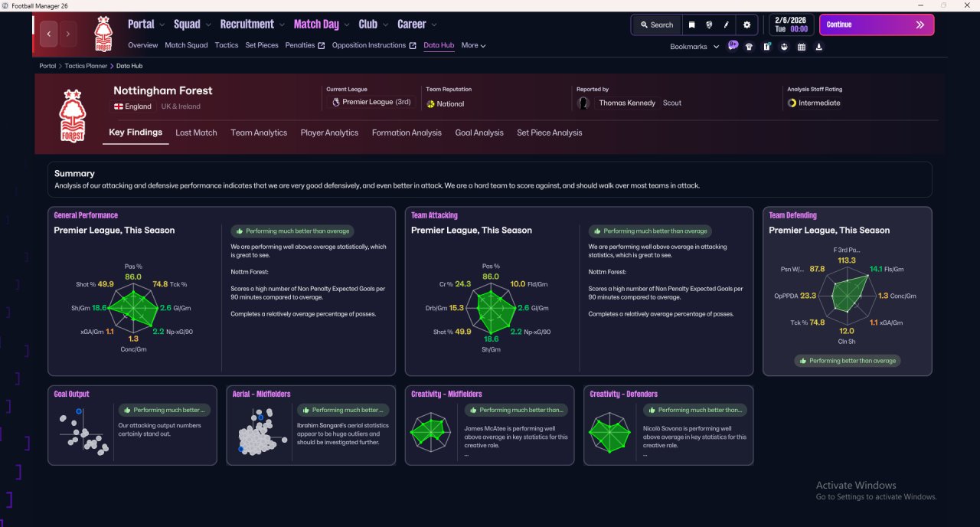Expand the More submenu dropdown
Screen dimensions: 980x527
[x=473, y=45]
